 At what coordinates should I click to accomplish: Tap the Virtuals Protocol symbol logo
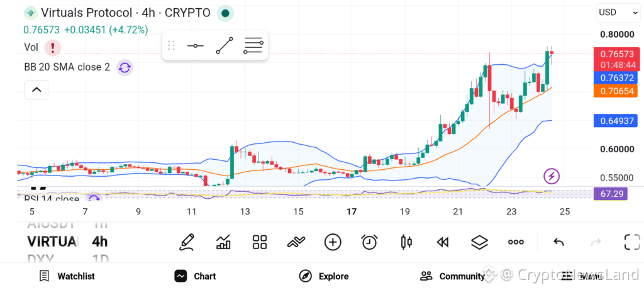30,13
